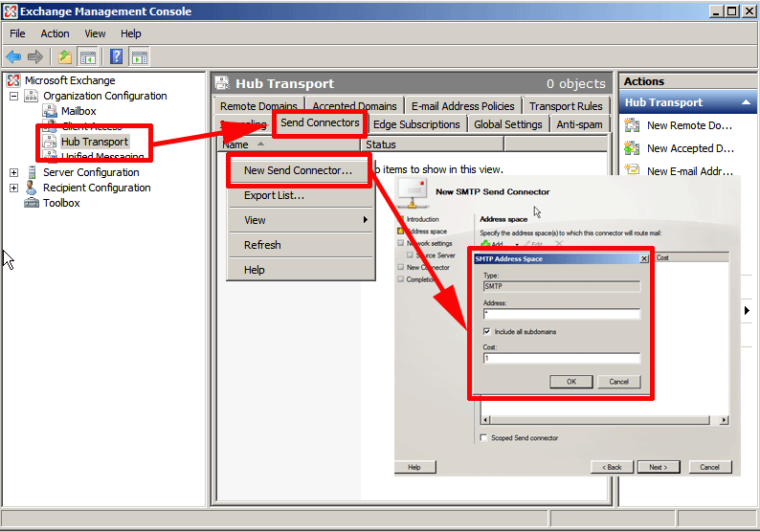Click New Remote Domain action label

pyautogui.click(x=689, y=125)
